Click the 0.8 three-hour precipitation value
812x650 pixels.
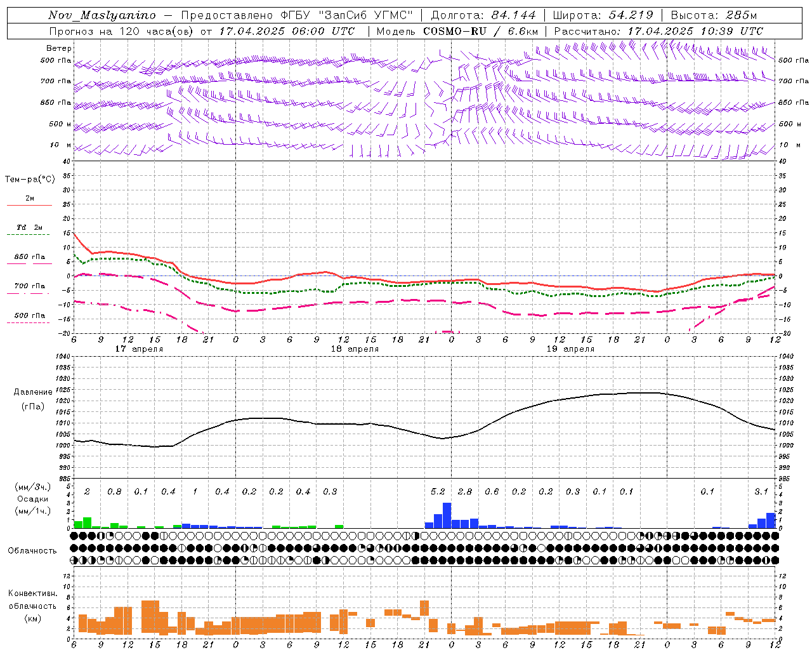point(114,491)
